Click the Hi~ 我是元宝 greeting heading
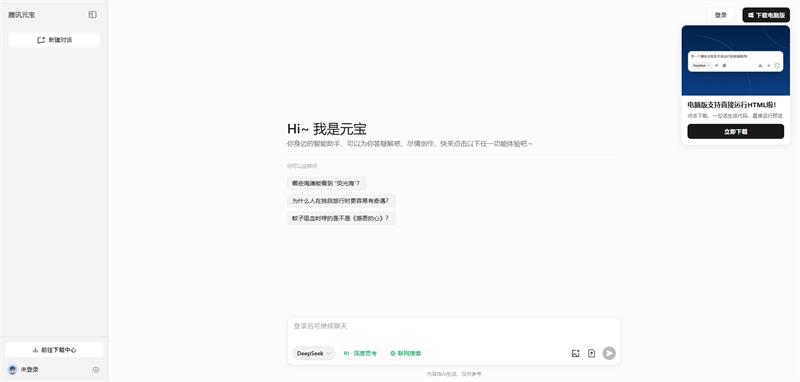Viewport: 800px width, 382px height. pyautogui.click(x=327, y=129)
